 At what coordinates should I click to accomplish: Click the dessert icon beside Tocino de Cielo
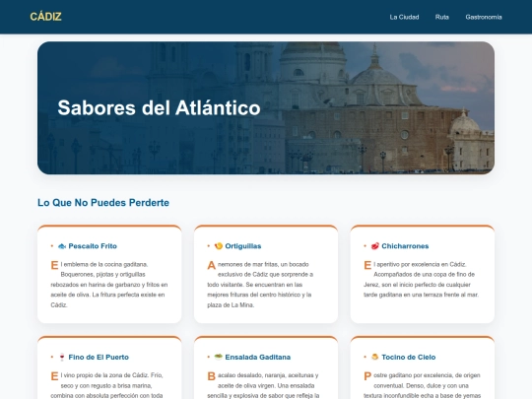coord(375,357)
